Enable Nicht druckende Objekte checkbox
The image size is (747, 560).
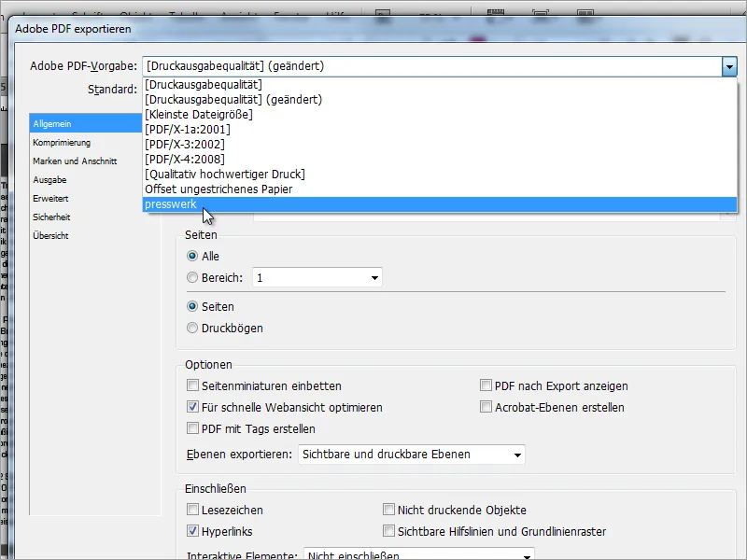point(388,510)
